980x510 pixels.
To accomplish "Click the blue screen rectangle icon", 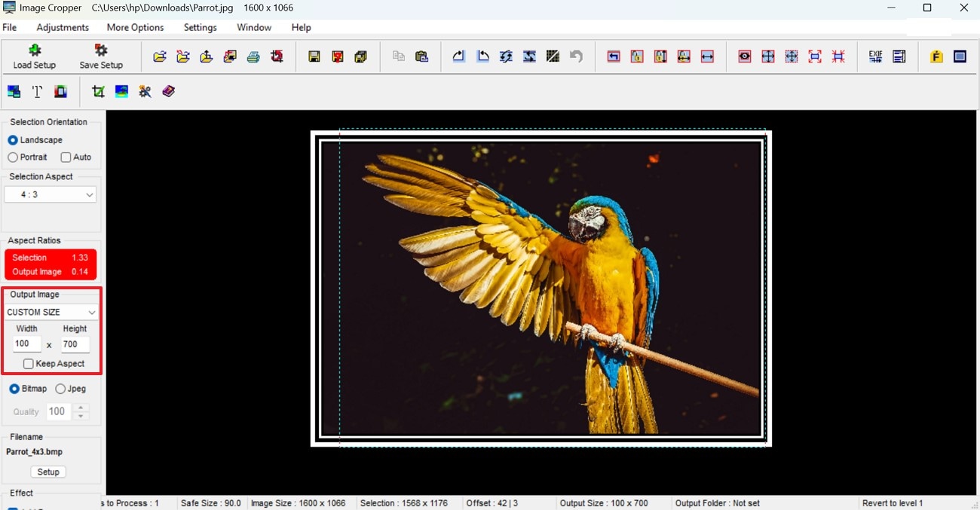I will (960, 56).
